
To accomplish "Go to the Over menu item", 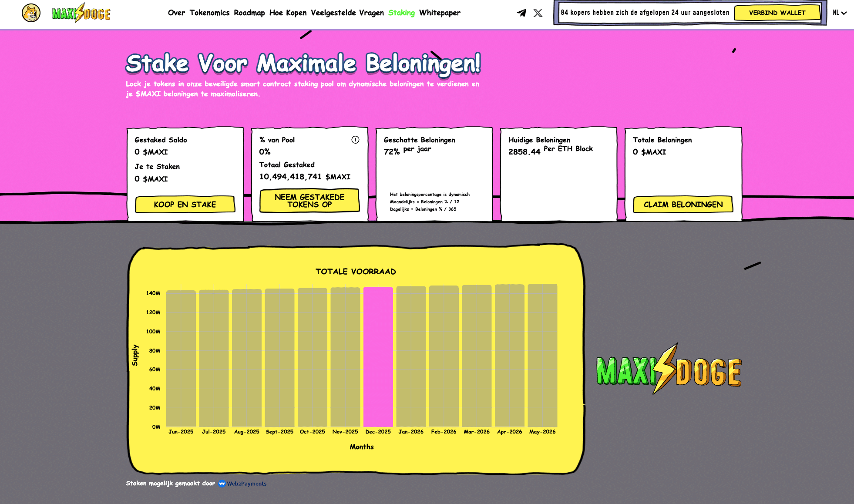I will tap(176, 13).
